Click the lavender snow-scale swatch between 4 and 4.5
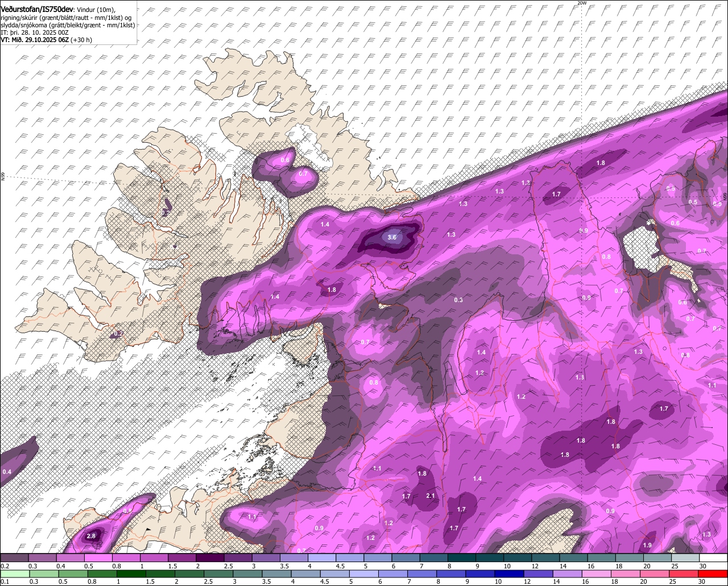This screenshot has width=728, height=586. [321, 558]
